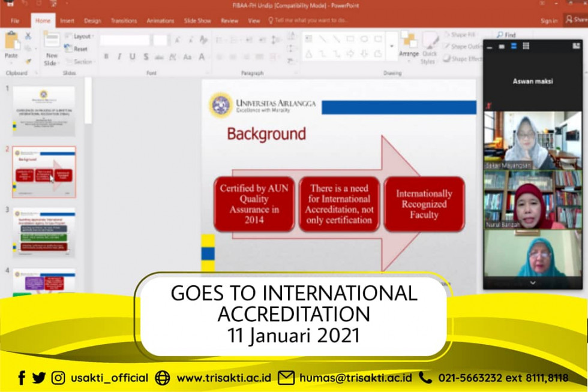
Task: Toggle Bold formatting
Action: (x=107, y=56)
